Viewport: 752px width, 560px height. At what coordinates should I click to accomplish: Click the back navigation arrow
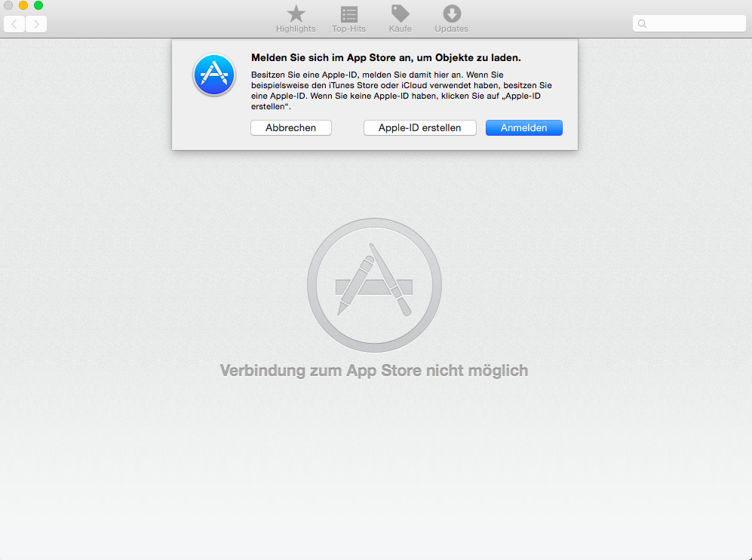[x=14, y=24]
